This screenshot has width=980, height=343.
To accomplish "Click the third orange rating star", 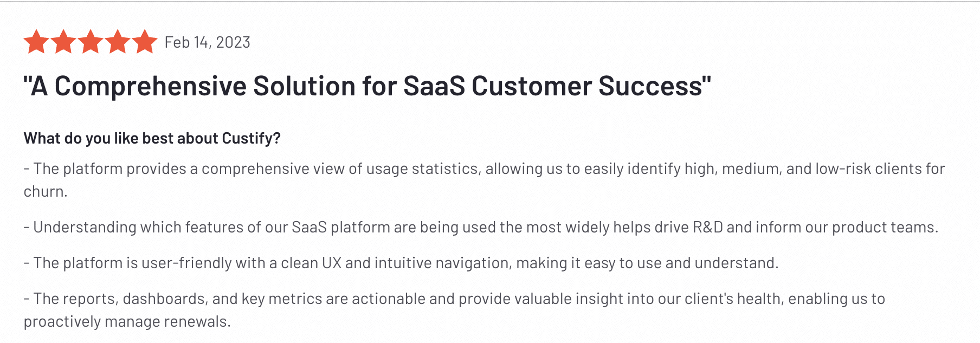I will 91,42.
